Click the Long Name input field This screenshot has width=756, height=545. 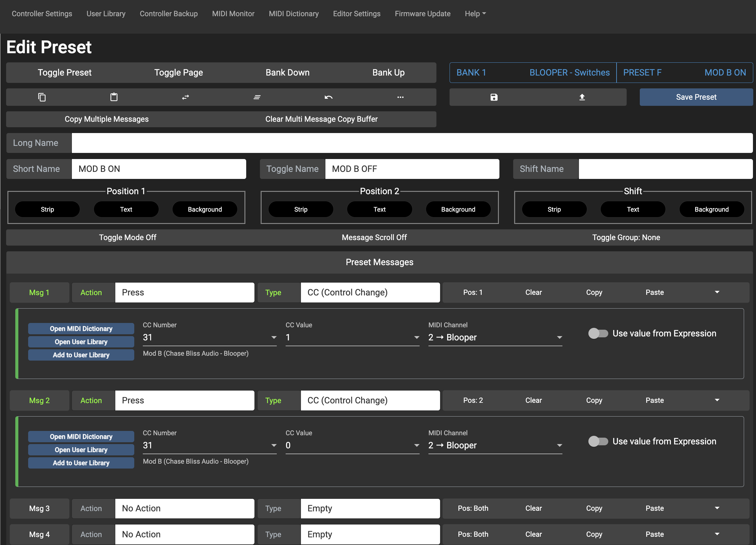(412, 143)
